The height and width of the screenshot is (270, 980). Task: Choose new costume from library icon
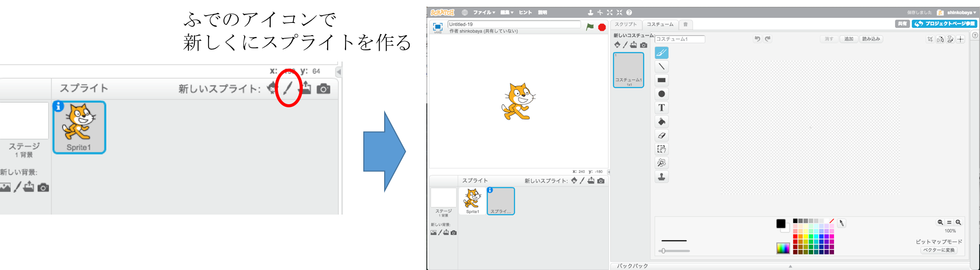click(617, 45)
